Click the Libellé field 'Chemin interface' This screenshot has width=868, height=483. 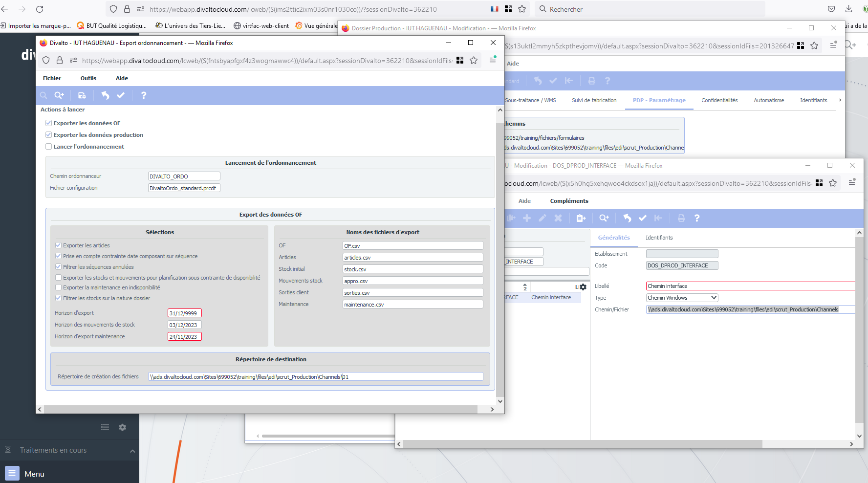[751, 286]
